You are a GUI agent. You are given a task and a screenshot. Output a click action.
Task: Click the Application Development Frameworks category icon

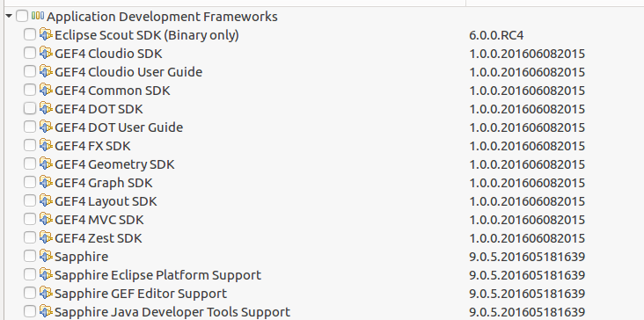click(x=38, y=16)
